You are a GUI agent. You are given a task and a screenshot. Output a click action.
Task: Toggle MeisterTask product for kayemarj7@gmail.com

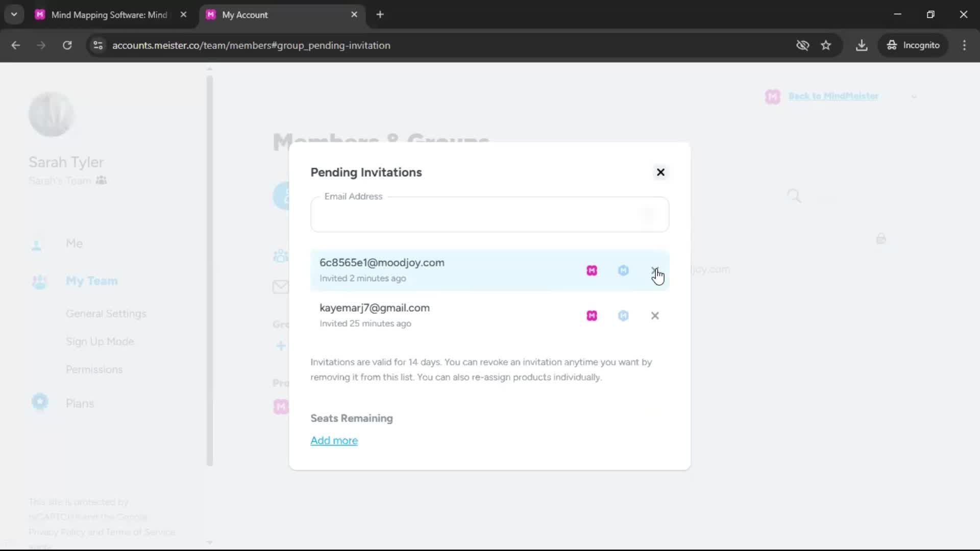click(x=623, y=316)
